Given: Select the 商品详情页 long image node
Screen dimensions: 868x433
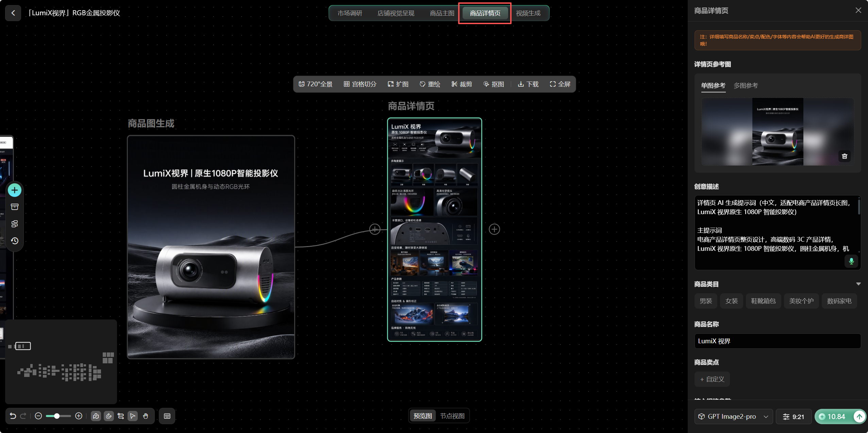Looking at the screenshot, I should pyautogui.click(x=435, y=229).
